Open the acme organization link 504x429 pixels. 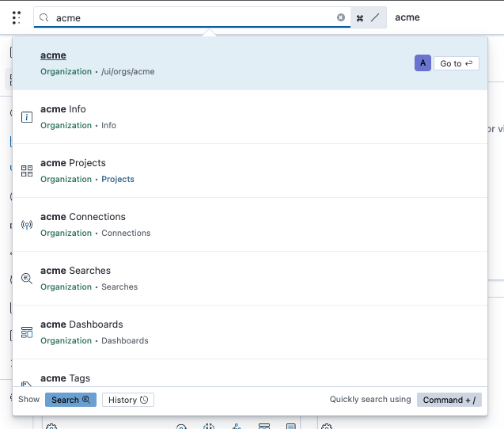click(53, 55)
